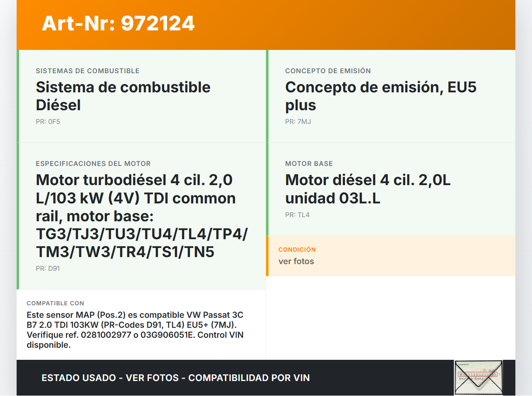Click the PR: D91 code
Viewport: 532px width, 396px height.
point(48,269)
